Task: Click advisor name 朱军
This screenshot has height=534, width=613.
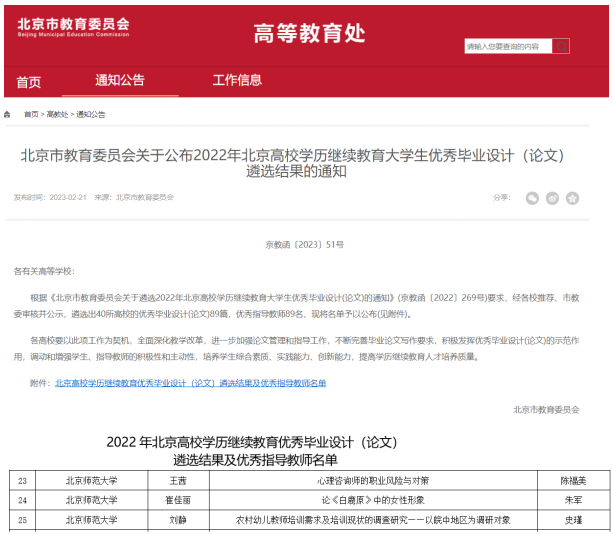Action: (x=574, y=500)
